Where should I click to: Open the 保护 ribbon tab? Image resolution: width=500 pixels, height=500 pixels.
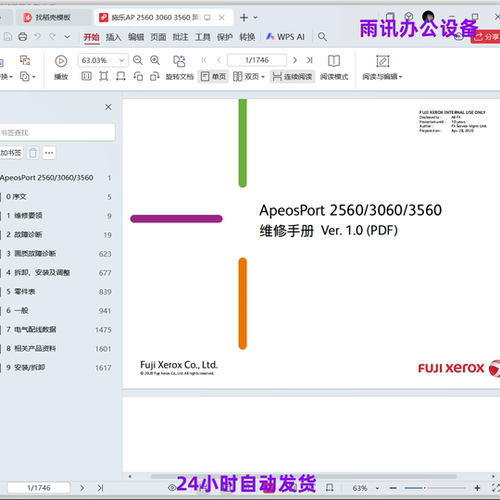tap(225, 37)
